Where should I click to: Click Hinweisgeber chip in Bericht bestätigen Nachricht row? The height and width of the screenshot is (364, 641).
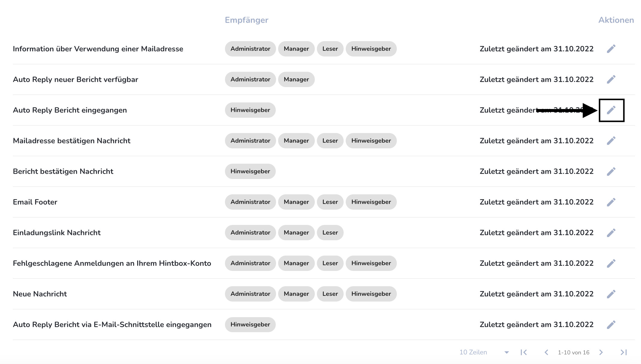250,171
